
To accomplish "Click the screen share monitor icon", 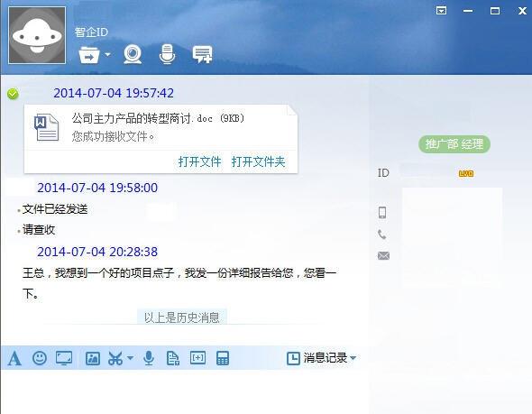I will [64, 358].
